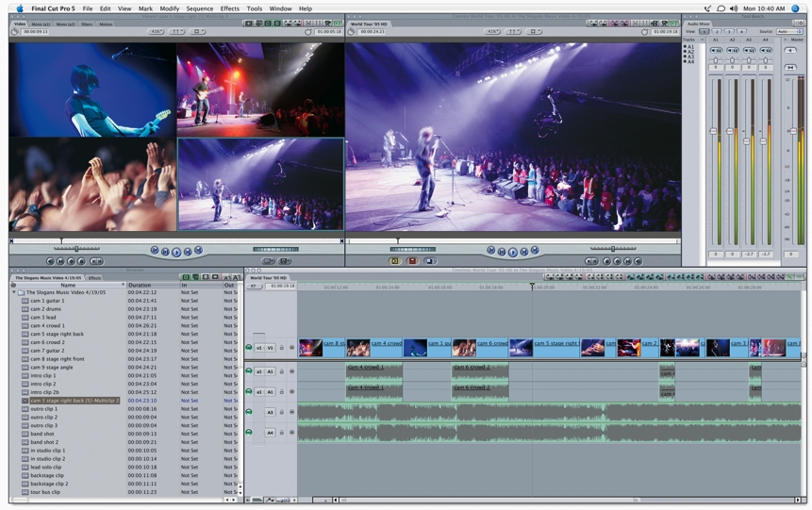Click the A3 track destination button
The image size is (812, 510).
pyautogui.click(x=270, y=412)
